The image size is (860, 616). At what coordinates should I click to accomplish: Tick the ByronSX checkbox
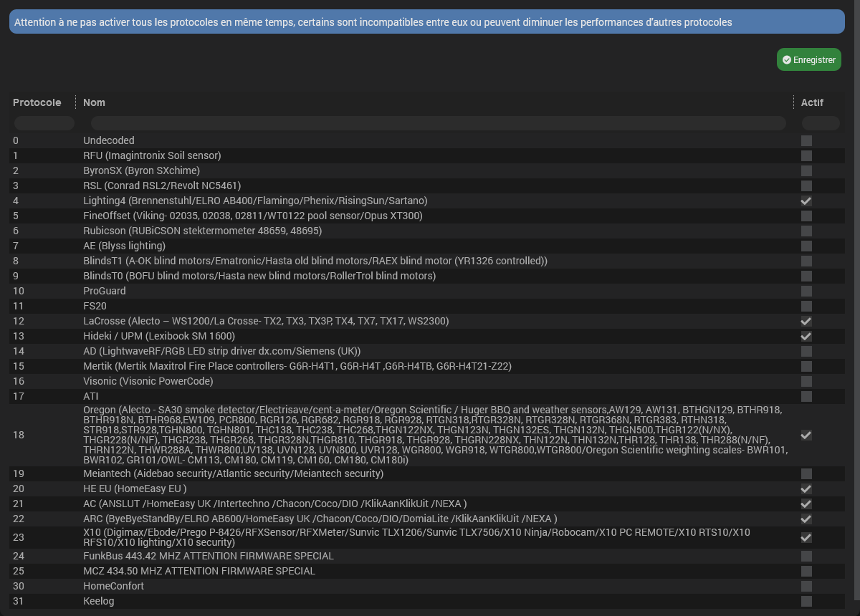807,171
